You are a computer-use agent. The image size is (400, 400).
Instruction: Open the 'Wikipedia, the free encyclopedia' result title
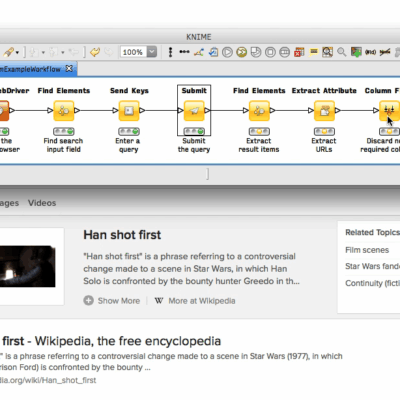click(128, 341)
